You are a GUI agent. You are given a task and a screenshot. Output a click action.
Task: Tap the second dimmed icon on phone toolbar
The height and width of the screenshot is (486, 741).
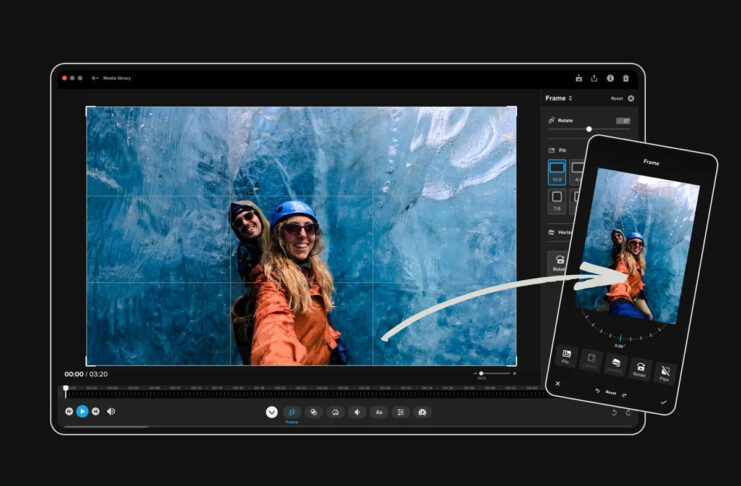[x=591, y=360]
